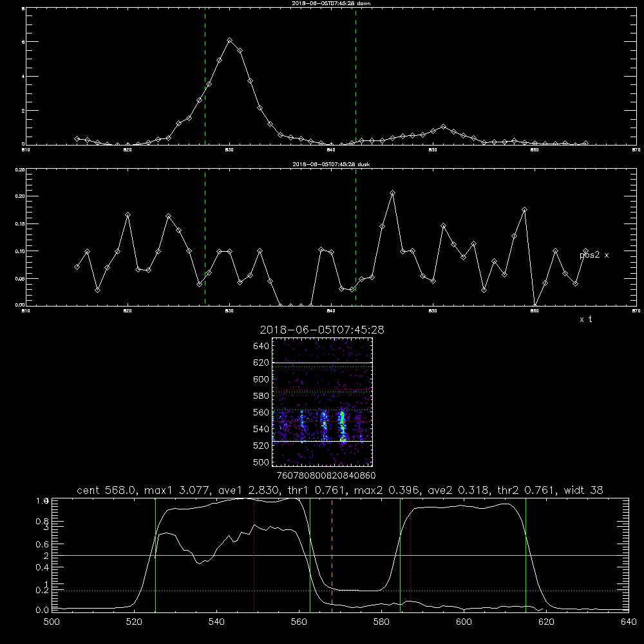644x644 pixels.
Task: Click the '580' y-axis label of heatmap
Action: 261,396
